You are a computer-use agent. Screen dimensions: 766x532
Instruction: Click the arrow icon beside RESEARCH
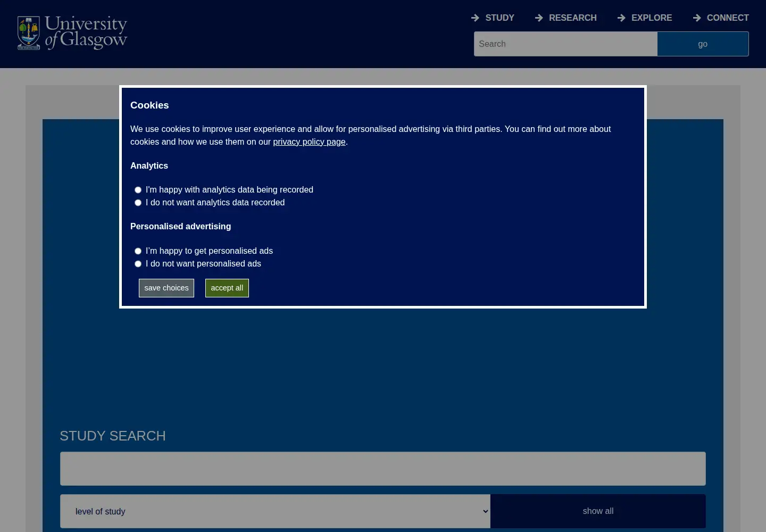pos(539,18)
